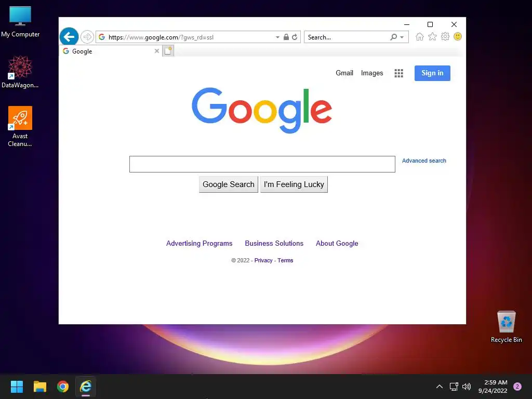
Task: Open the volume speaker tray icon
Action: tap(467, 387)
